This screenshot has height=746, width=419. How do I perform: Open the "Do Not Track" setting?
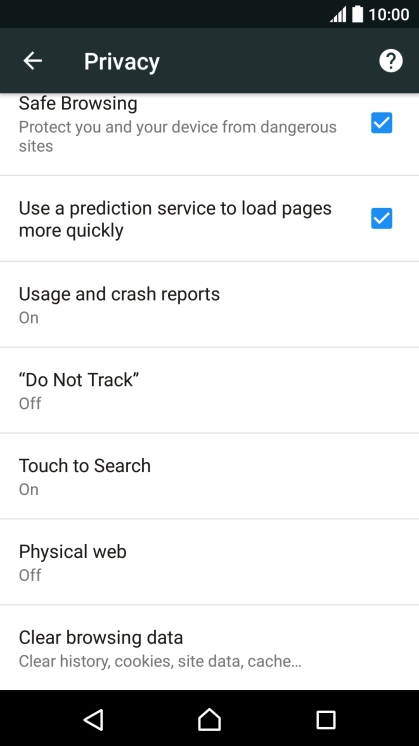click(x=209, y=390)
